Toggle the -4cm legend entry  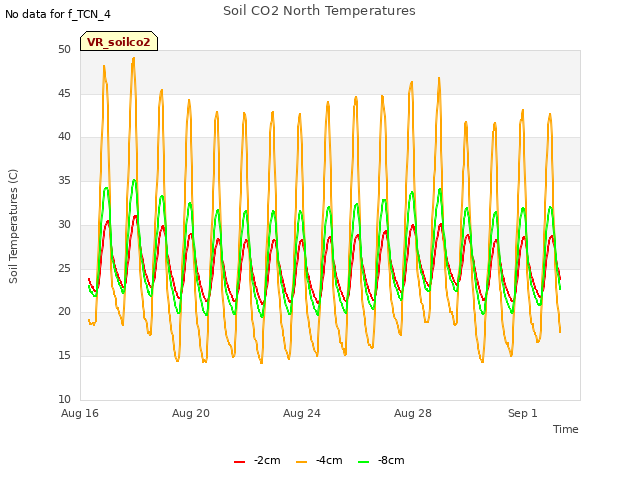coord(319,460)
